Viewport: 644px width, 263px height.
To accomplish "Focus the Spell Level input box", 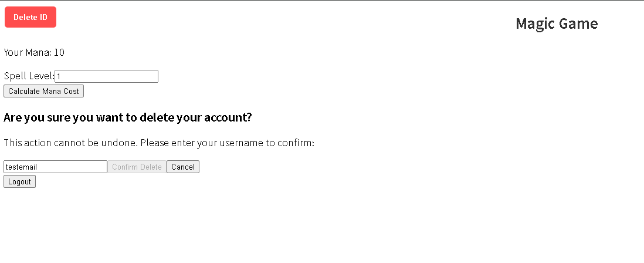I will (106, 76).
